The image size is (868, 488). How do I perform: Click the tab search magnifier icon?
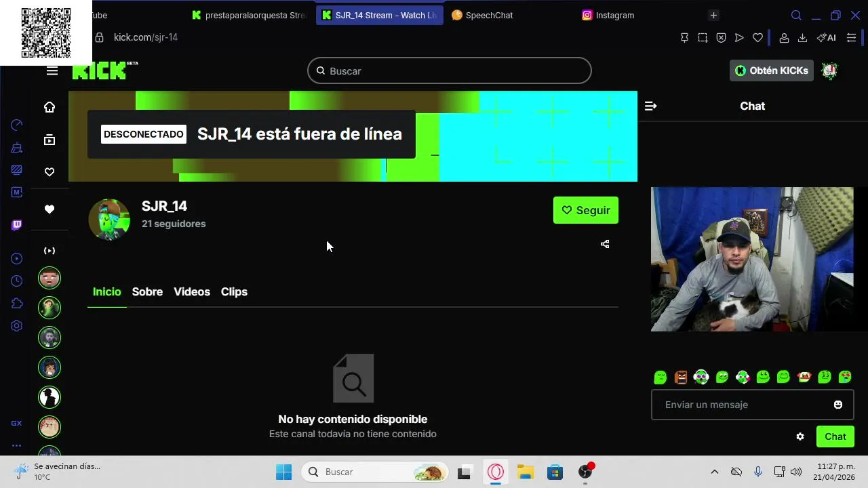(x=796, y=16)
